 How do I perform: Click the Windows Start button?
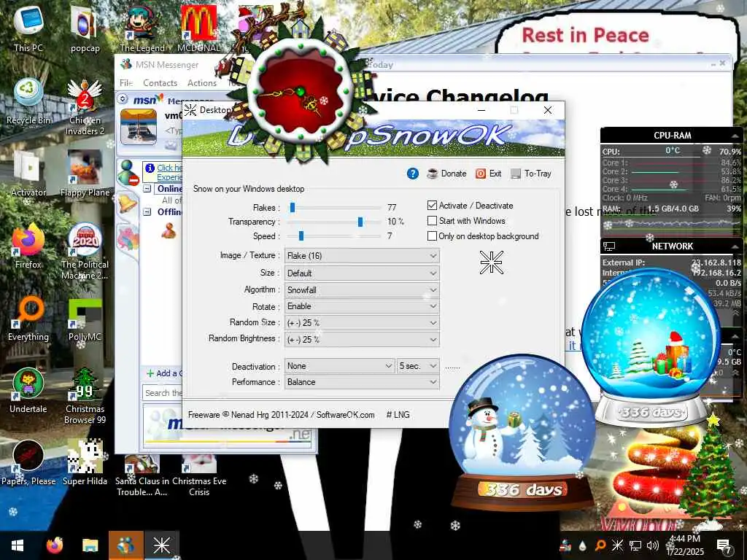(x=18, y=545)
